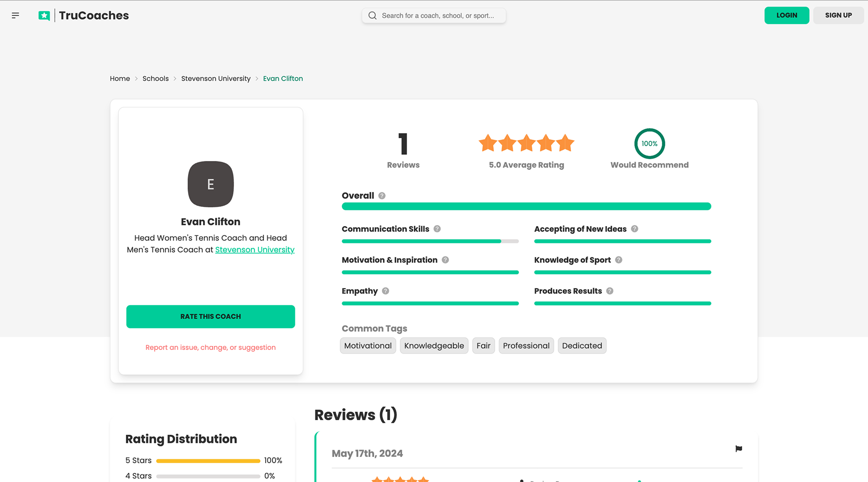Open the Stevenson University link in bio
The height and width of the screenshot is (482, 868).
(x=255, y=250)
